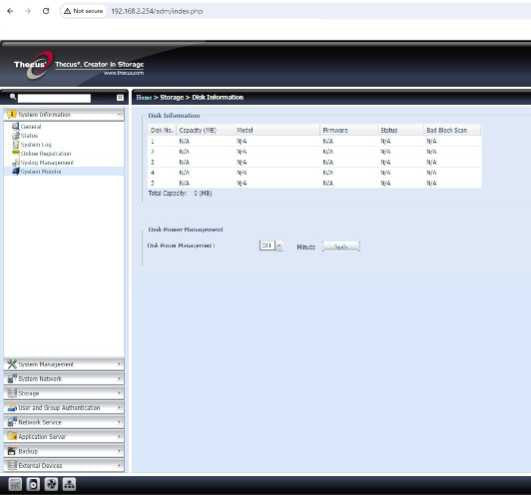Click Disk Information in the breadcrumb

pos(218,98)
